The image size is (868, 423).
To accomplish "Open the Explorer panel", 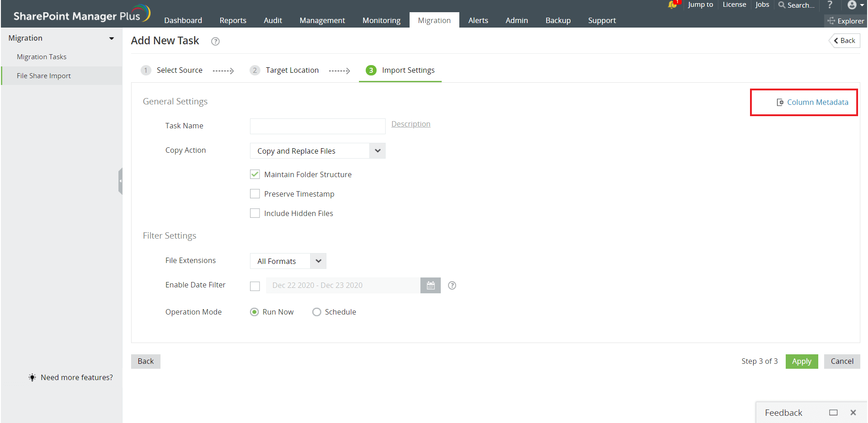I will pyautogui.click(x=845, y=21).
